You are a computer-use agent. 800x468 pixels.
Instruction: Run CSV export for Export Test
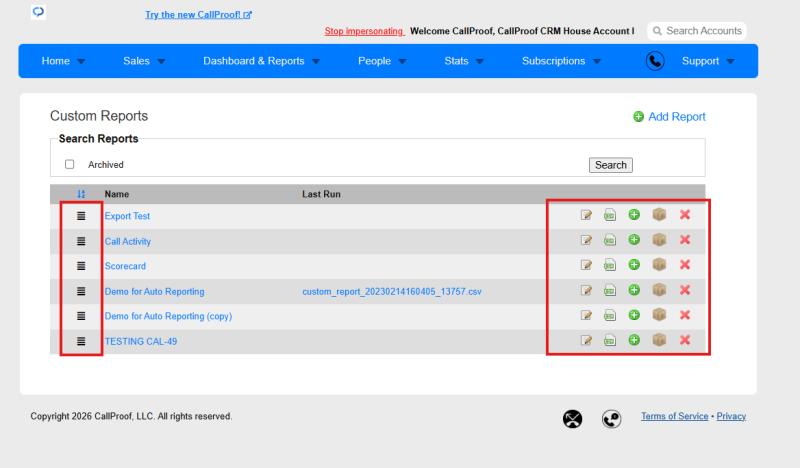coord(610,215)
